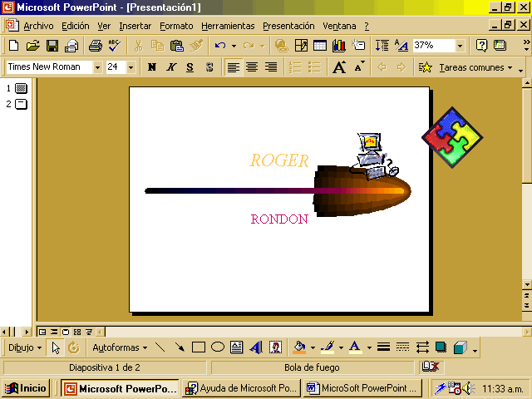Viewport: 532px width, 399px height.
Task: Toggle text Shadow formatting
Action: coord(209,67)
